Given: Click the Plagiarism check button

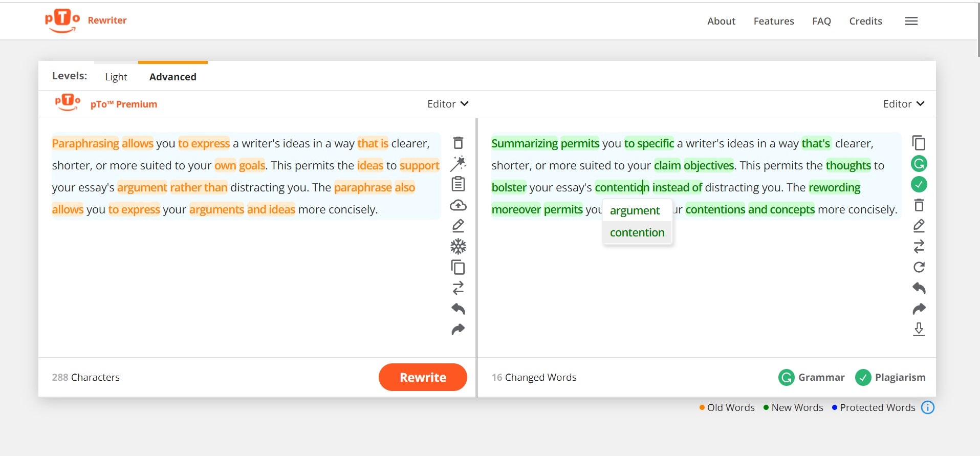Looking at the screenshot, I should tap(890, 377).
